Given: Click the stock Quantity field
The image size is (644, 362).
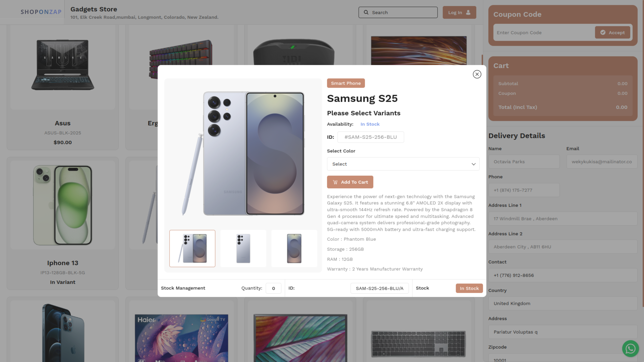Looking at the screenshot, I should [273, 288].
